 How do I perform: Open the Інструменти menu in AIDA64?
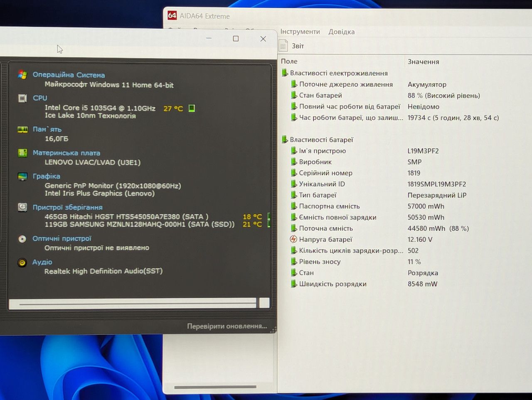pos(300,32)
